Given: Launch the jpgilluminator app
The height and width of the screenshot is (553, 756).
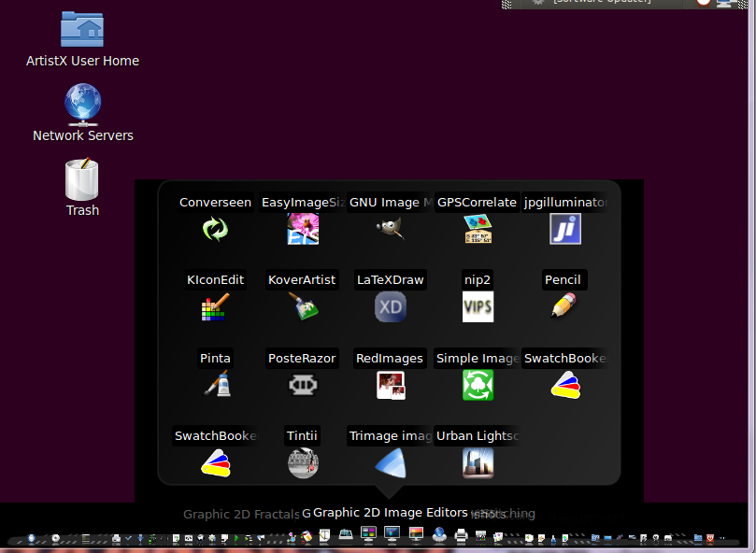Looking at the screenshot, I should coord(565,228).
